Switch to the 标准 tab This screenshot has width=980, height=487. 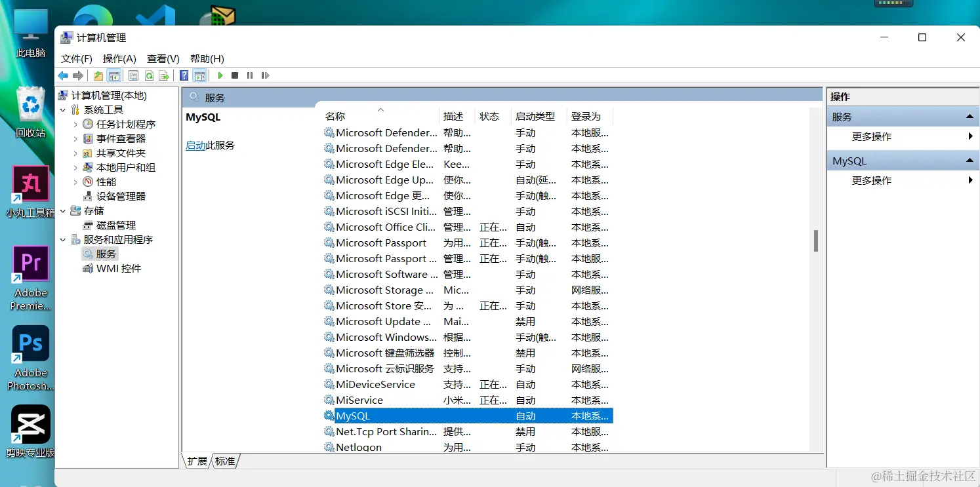tap(225, 461)
